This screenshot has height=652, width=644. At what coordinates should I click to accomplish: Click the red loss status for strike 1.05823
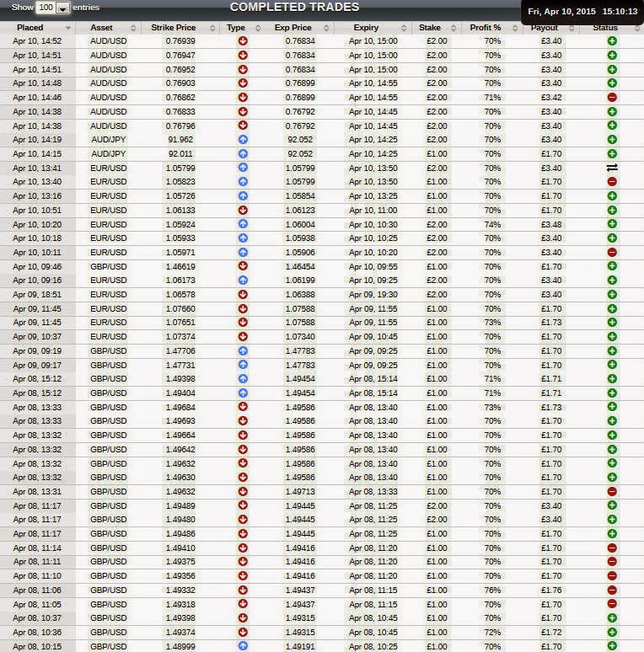click(x=612, y=182)
